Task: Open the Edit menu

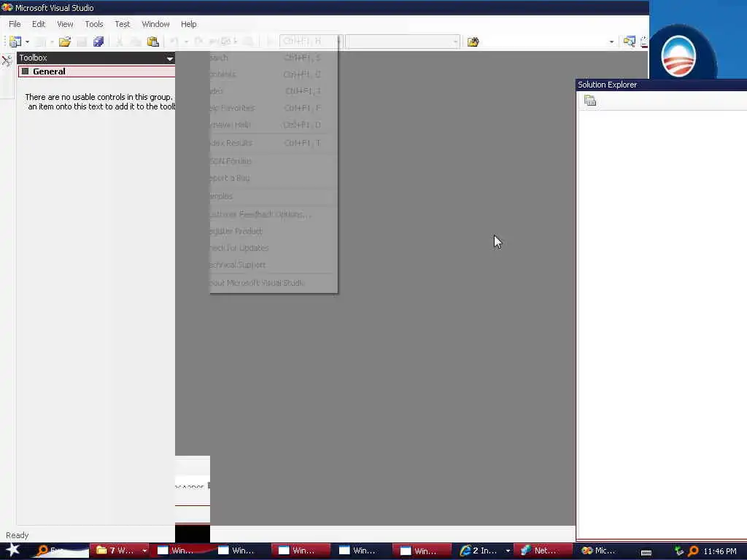Action: 39,24
